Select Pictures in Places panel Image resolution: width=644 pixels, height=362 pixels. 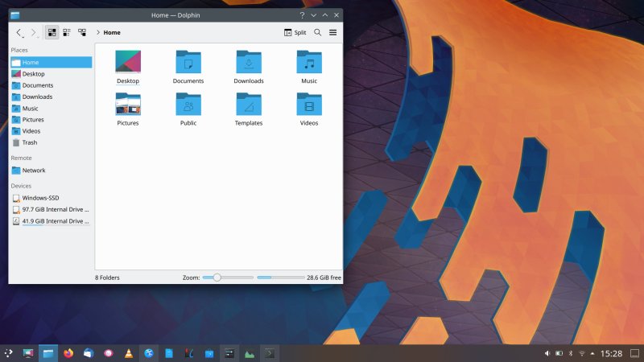coord(51,120)
